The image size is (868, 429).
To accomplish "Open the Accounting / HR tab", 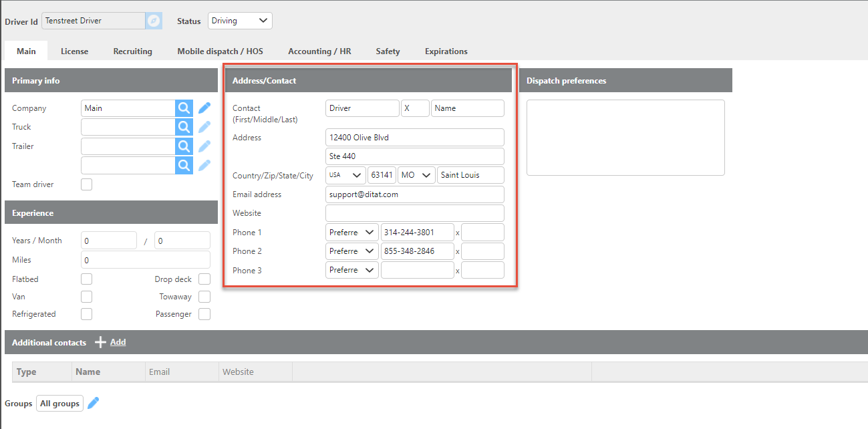I will (x=319, y=51).
